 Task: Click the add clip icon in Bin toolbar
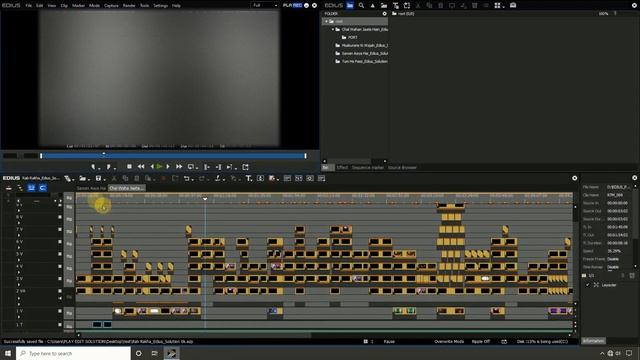[384, 5]
